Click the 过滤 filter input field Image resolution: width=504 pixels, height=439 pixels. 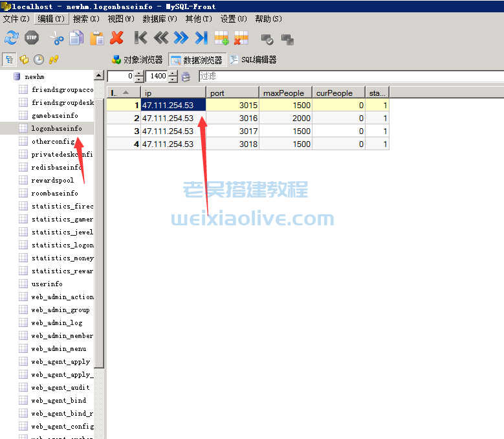(x=349, y=76)
